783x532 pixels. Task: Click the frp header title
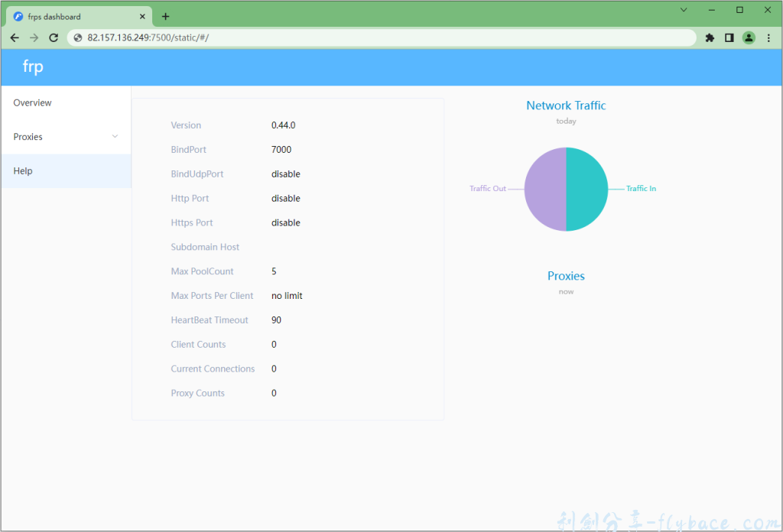point(33,67)
